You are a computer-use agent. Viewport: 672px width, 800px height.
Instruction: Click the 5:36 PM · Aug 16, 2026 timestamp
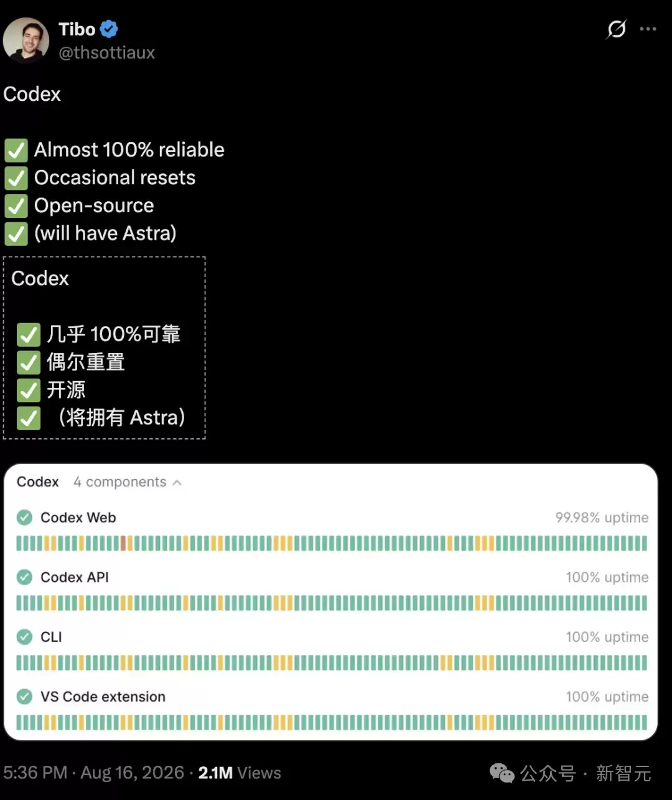tap(94, 773)
